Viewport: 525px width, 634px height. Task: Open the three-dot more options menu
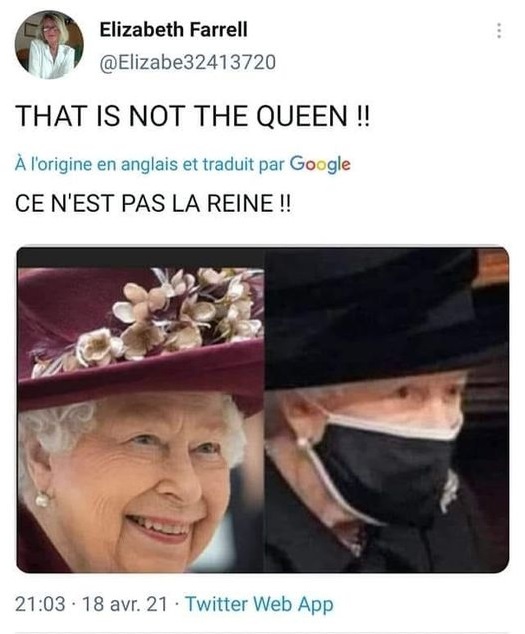tap(499, 31)
